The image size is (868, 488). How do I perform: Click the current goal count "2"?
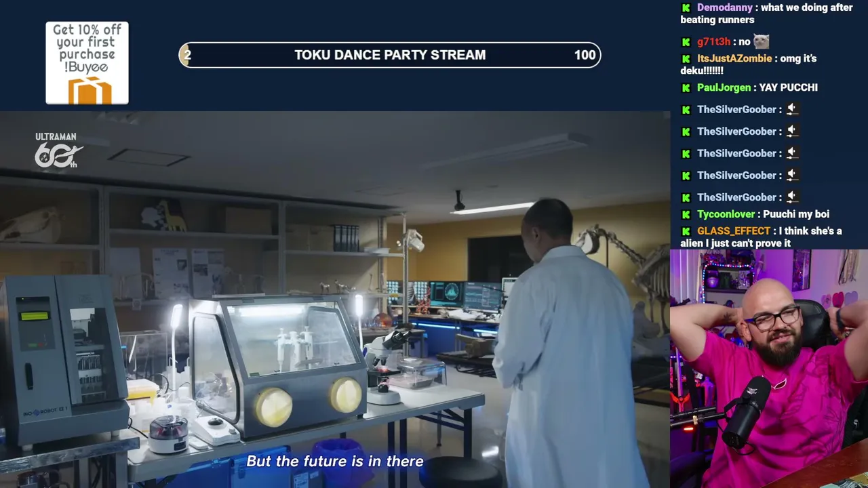(187, 55)
